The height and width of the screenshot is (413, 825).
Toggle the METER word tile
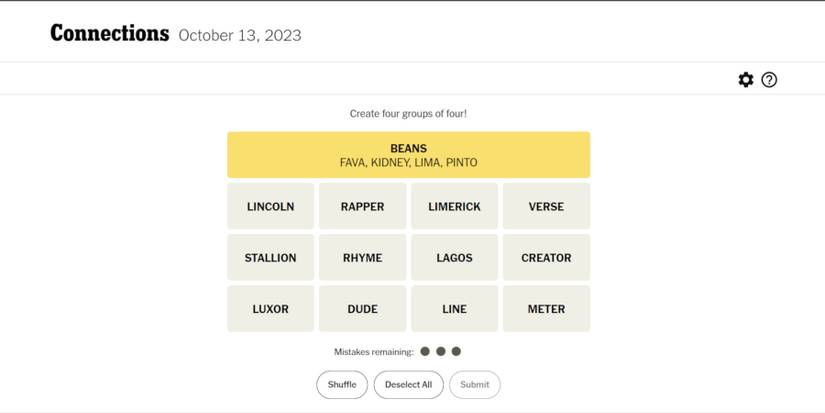[546, 309]
